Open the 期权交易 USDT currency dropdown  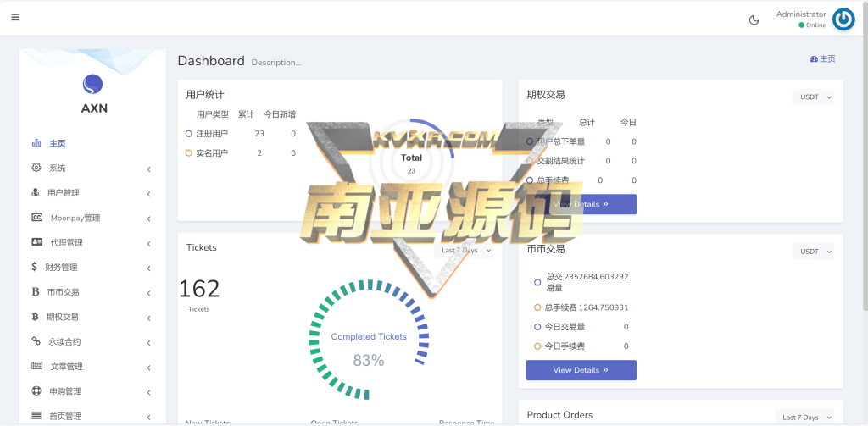click(813, 97)
